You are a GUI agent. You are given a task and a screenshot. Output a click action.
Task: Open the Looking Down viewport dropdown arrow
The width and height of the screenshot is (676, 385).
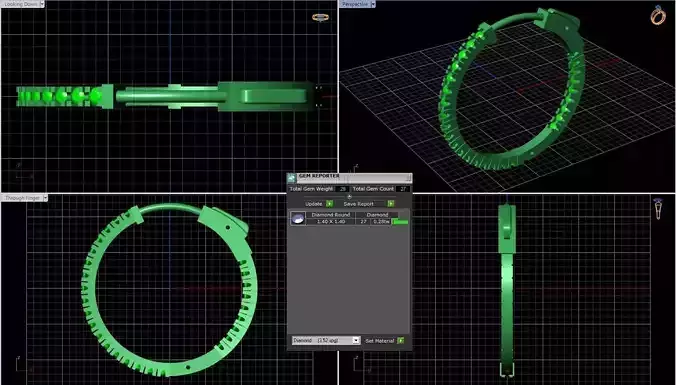coord(42,4)
